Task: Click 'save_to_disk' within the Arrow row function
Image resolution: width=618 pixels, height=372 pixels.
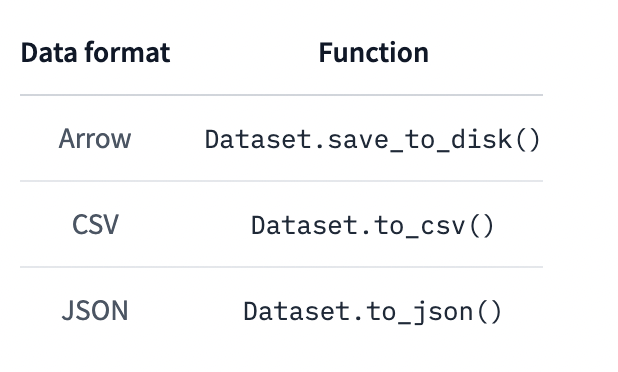Action: coord(419,140)
